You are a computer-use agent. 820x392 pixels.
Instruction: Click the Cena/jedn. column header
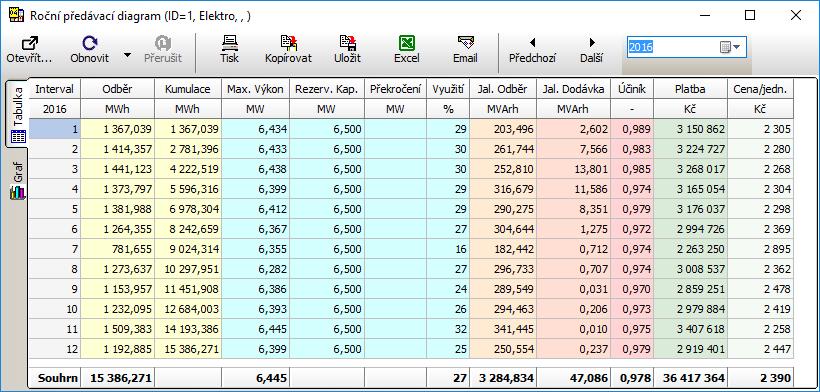tap(760, 89)
